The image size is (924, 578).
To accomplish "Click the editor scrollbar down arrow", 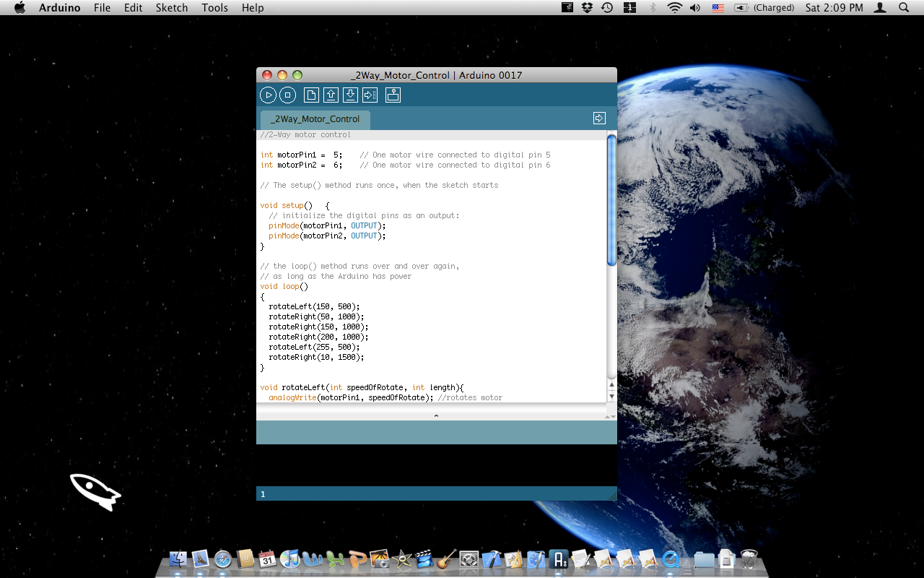I will point(611,397).
